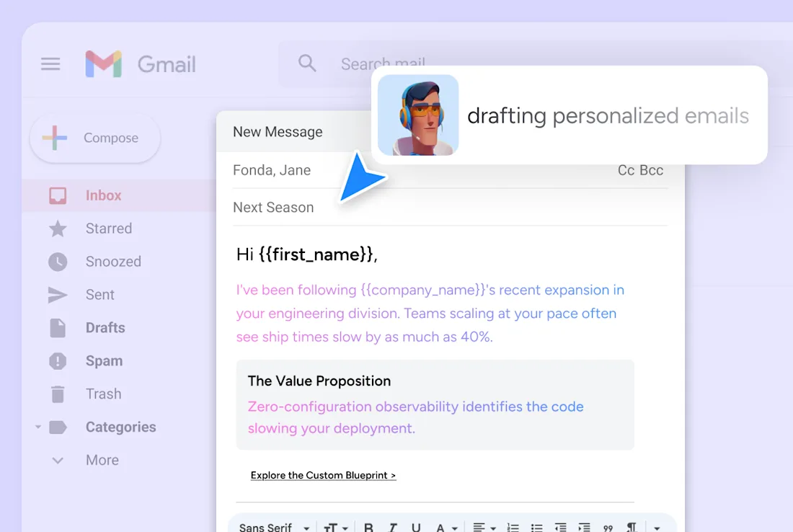The image size is (793, 532).
Task: Click the drafting personalized emails caption
Action: pos(608,116)
